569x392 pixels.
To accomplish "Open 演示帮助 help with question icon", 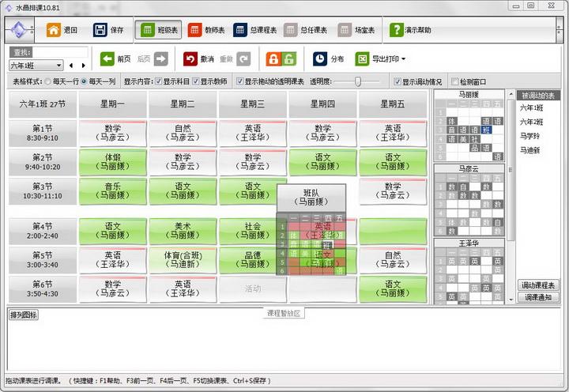I will click(x=396, y=31).
